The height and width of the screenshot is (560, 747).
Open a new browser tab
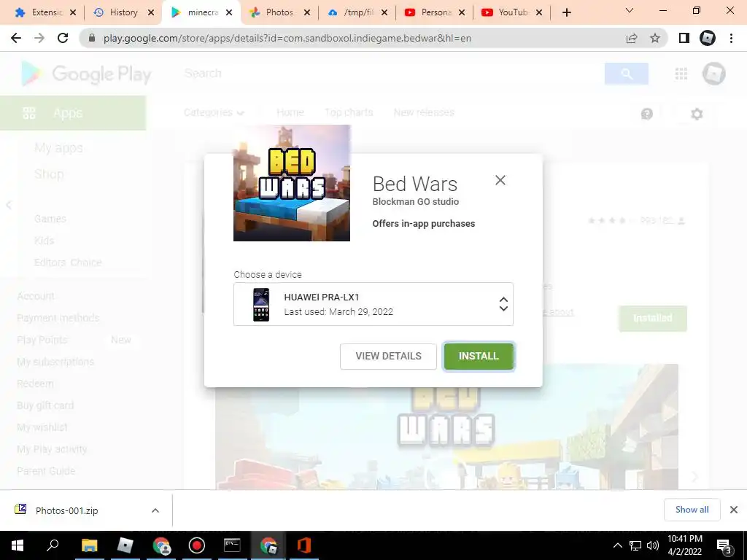pos(566,12)
